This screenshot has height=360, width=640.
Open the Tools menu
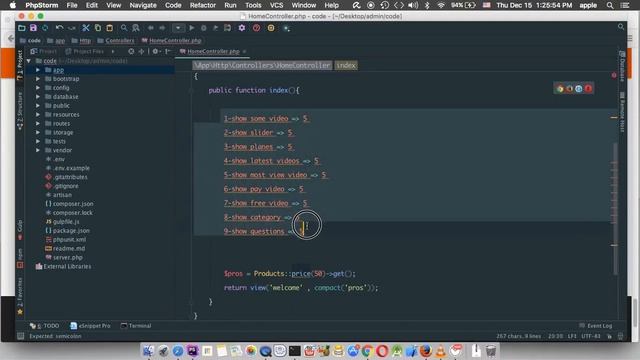[x=253, y=5]
